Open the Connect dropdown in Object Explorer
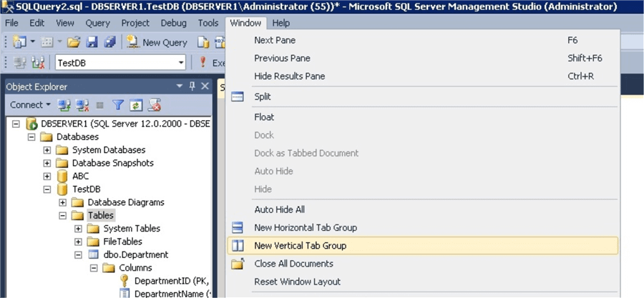This screenshot has width=644, height=298. (x=30, y=105)
